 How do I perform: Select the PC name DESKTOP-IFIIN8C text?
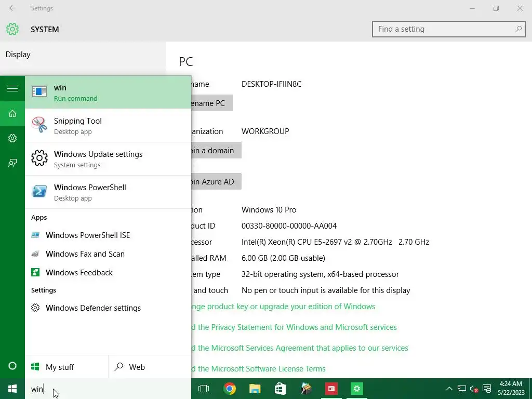click(271, 84)
